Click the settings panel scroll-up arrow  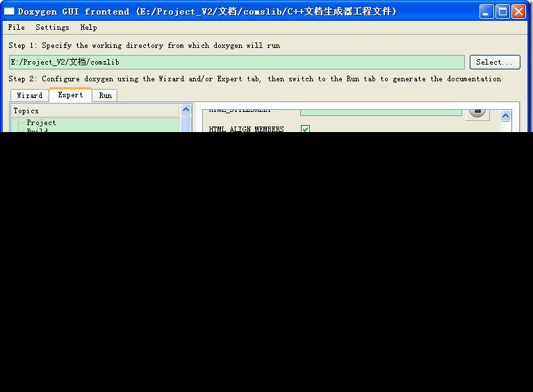pyautogui.click(x=505, y=116)
